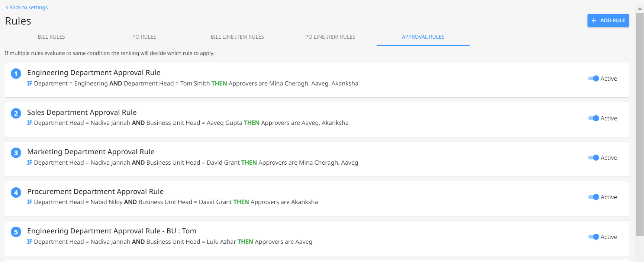Select the Bill Line Item Rules tab
The image size is (644, 262).
[x=237, y=37]
